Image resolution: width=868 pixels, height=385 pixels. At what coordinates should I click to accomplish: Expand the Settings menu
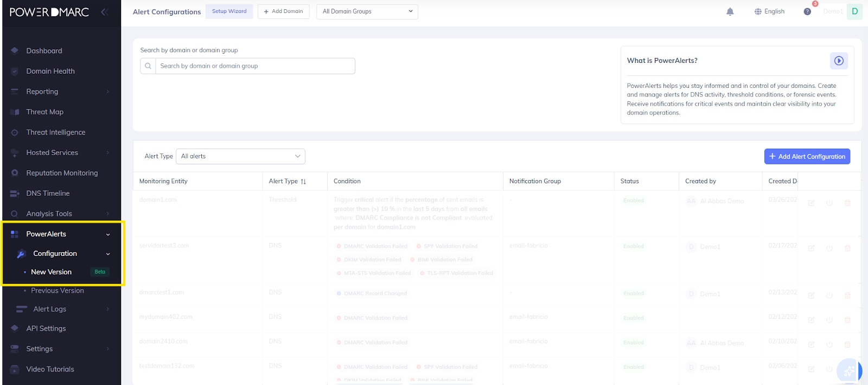pyautogui.click(x=61, y=349)
